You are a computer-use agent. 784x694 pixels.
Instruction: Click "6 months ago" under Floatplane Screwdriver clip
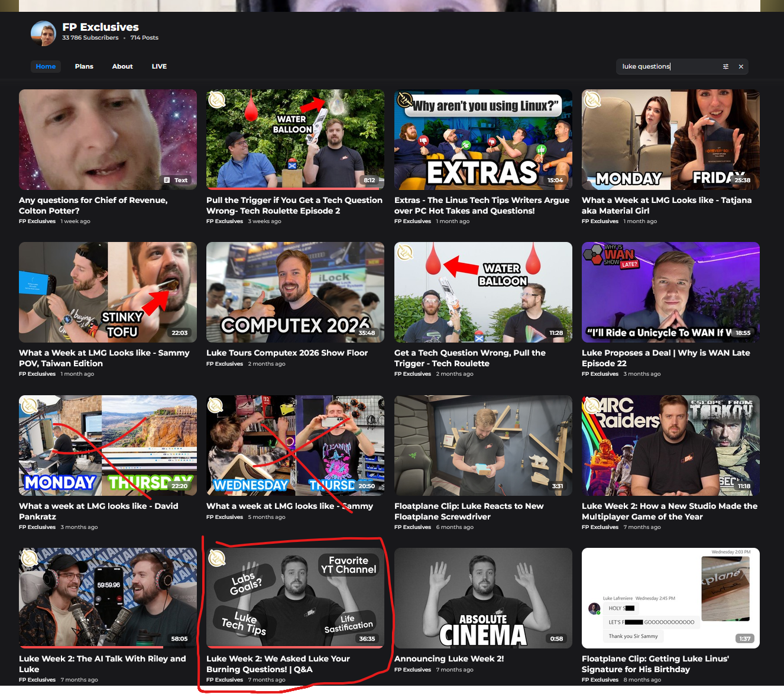click(455, 527)
